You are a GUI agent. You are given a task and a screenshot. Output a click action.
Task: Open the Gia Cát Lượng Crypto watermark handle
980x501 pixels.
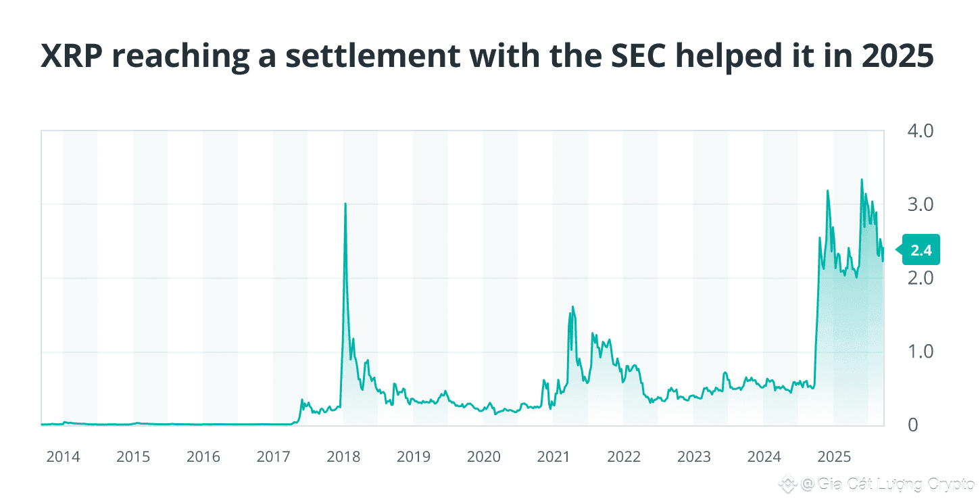coord(887,484)
